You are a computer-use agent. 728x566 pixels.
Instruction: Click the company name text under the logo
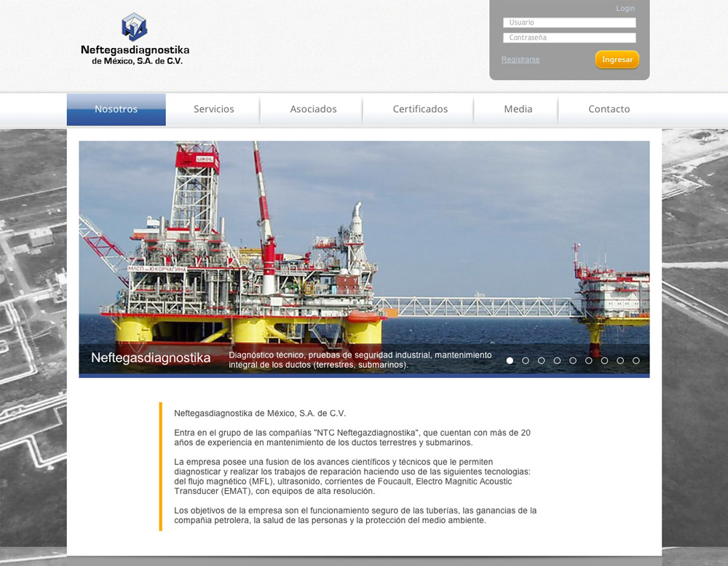tap(135, 55)
